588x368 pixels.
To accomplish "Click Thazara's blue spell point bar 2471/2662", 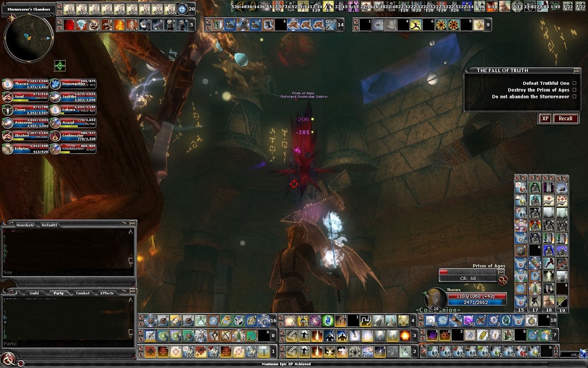I will tap(477, 303).
